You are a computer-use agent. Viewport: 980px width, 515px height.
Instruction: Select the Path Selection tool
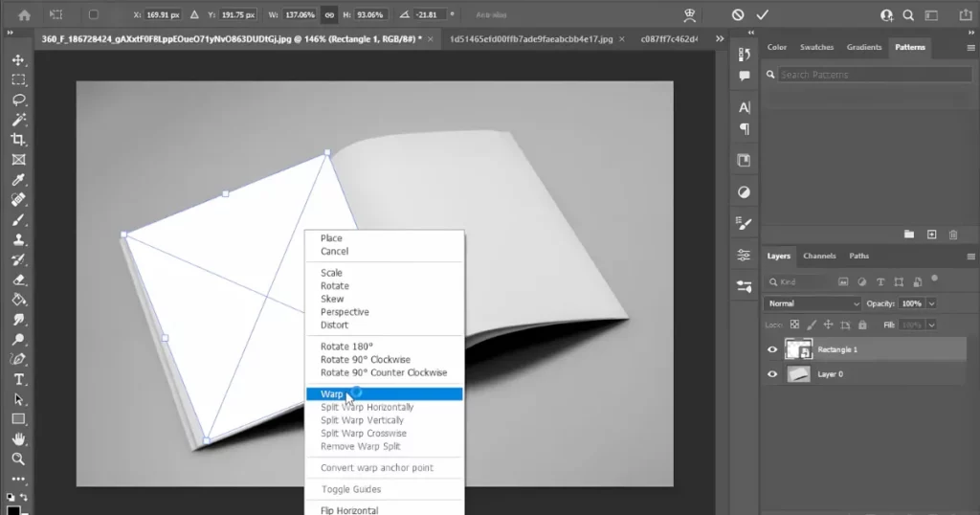[x=19, y=399]
